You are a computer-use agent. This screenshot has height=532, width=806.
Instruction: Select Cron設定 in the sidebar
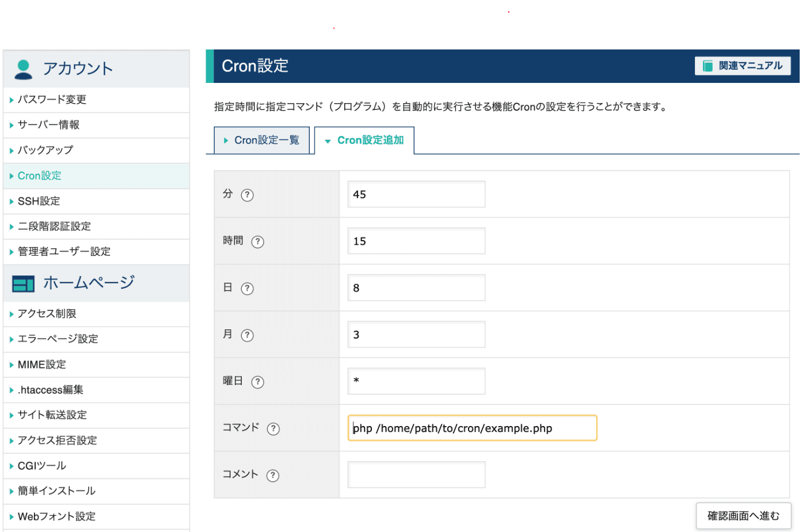coord(96,176)
